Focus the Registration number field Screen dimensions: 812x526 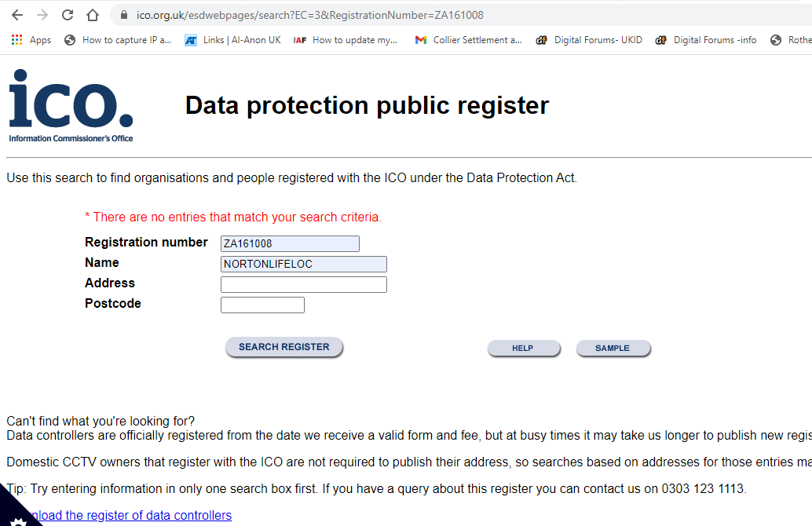tap(290, 243)
